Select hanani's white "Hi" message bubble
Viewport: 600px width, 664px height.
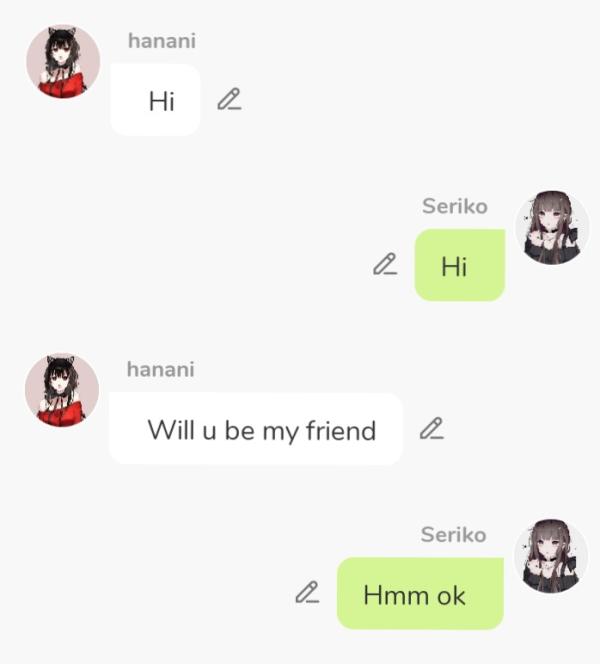(155, 100)
